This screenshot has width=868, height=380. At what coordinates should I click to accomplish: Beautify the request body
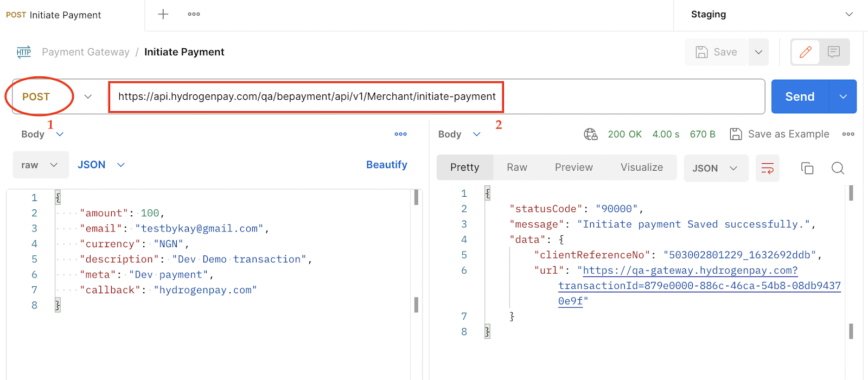pos(386,165)
